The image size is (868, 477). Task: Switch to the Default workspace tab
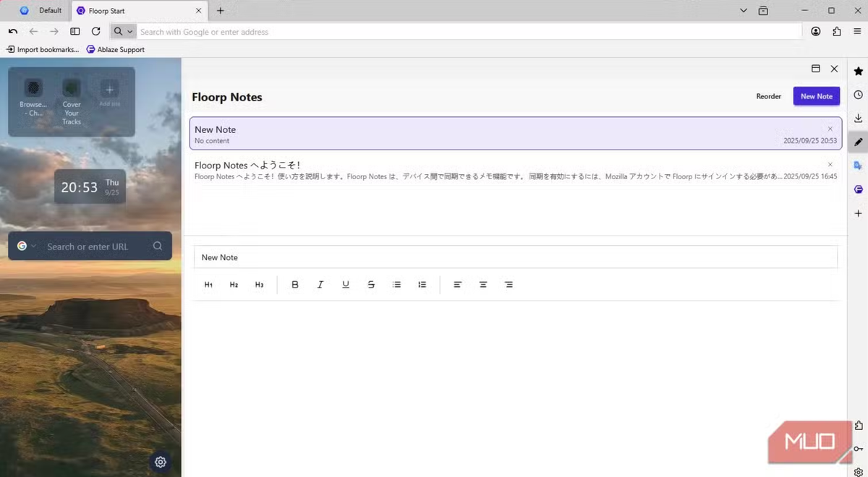click(x=41, y=11)
